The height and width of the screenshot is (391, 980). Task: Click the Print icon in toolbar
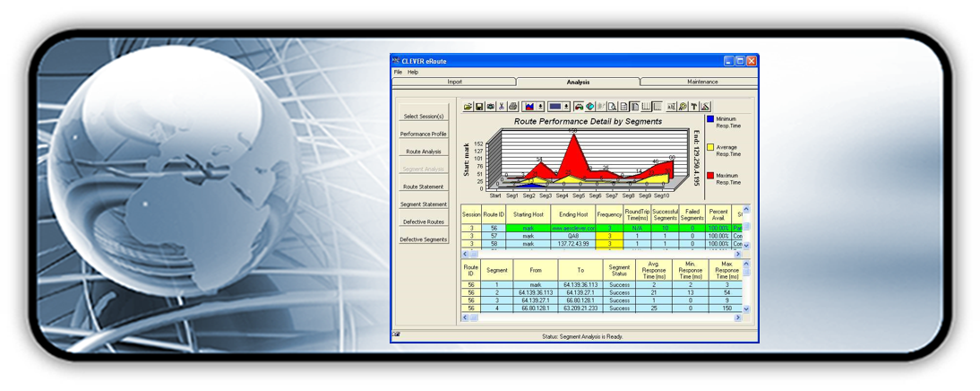[x=513, y=107]
